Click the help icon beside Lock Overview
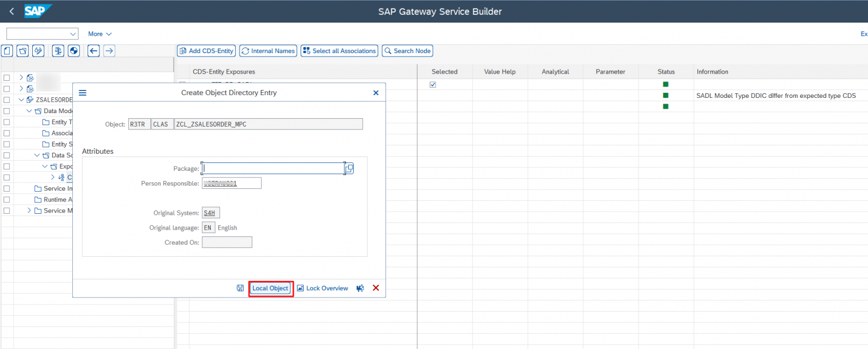This screenshot has width=868, height=349. click(360, 288)
